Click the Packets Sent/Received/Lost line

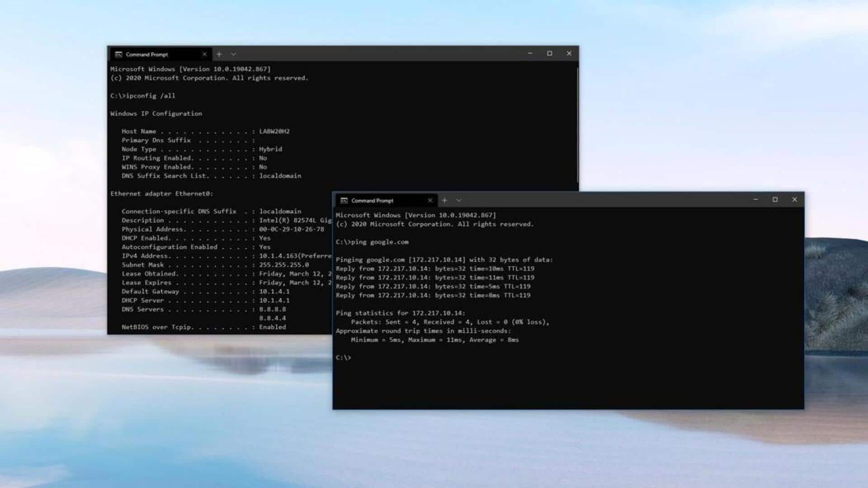tap(450, 322)
